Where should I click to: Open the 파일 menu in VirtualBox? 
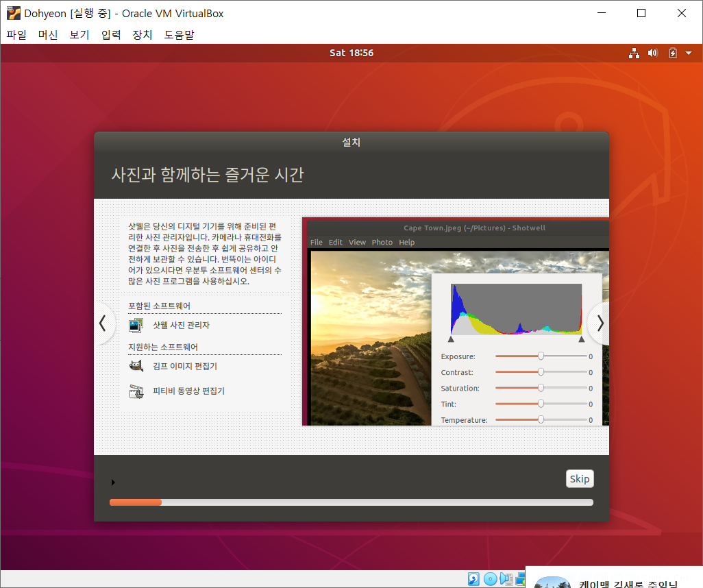[x=16, y=34]
